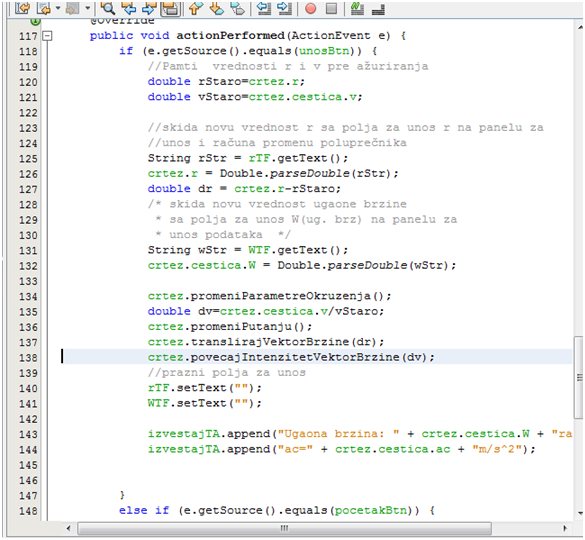Click the Back navigation icon

[44, 8]
